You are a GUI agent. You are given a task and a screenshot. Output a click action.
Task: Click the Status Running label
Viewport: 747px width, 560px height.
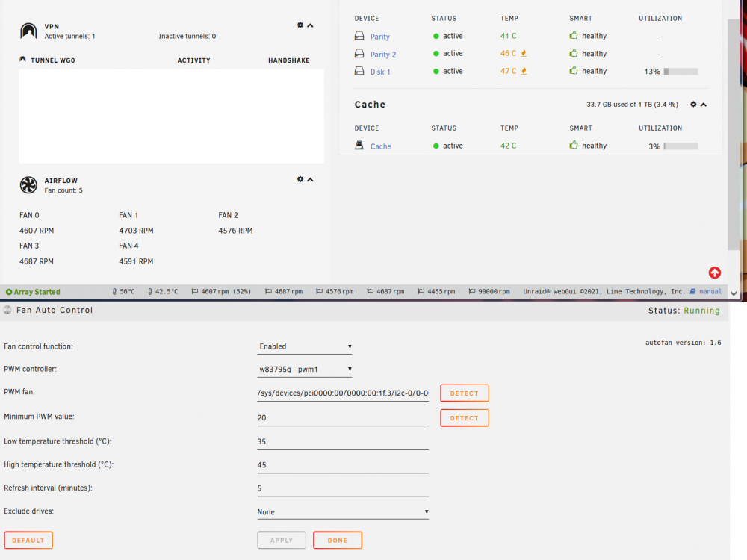click(x=684, y=311)
